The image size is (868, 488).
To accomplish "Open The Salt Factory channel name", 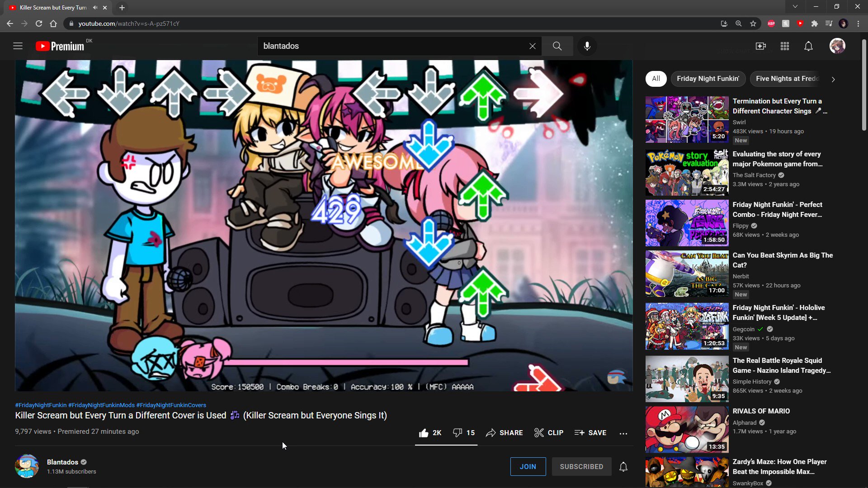I will point(754,175).
